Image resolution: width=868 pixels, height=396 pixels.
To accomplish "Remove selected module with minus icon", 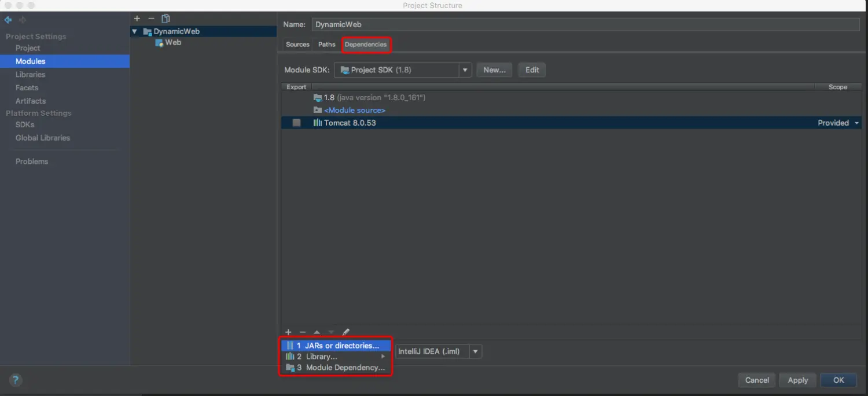I will tap(151, 19).
